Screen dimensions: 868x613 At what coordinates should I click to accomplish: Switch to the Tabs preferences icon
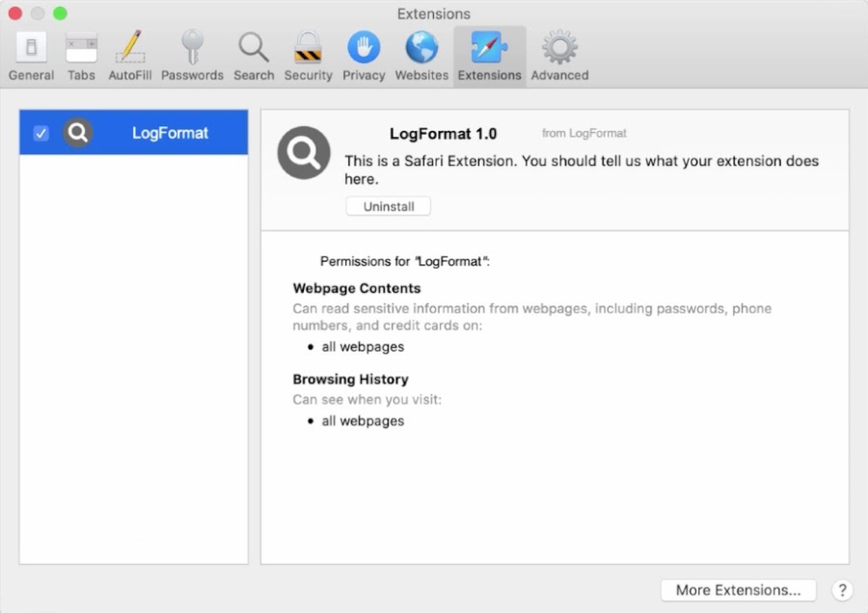click(81, 55)
